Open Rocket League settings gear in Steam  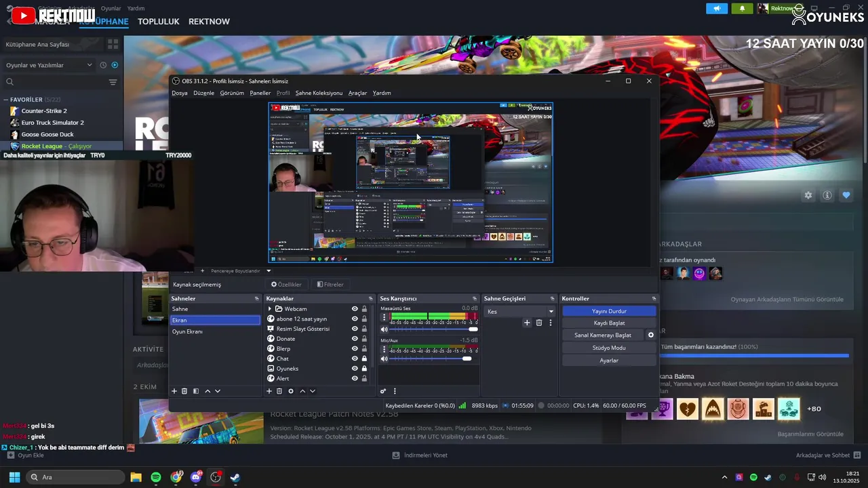(808, 195)
